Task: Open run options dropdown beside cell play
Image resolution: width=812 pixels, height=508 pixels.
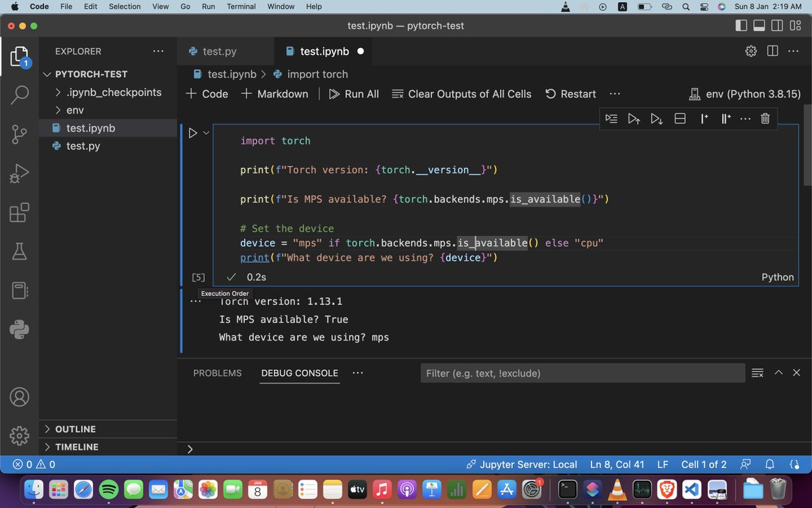Action: pyautogui.click(x=206, y=133)
